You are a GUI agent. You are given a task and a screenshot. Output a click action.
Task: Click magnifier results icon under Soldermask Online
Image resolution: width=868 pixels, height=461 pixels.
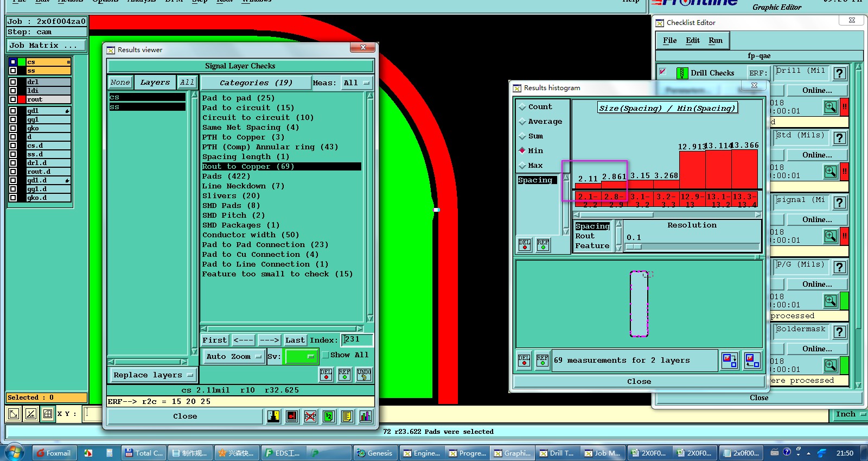(831, 365)
